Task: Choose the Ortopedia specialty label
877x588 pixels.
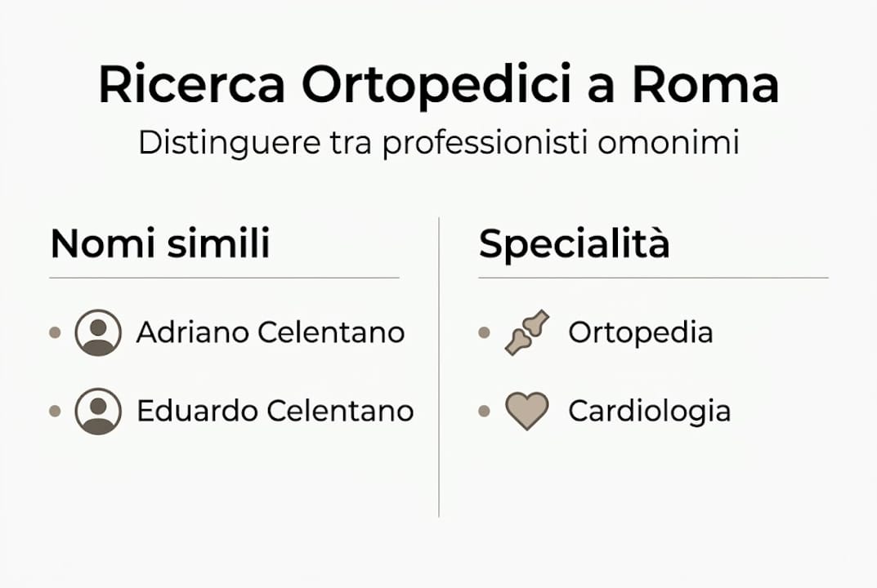Action: 641,332
